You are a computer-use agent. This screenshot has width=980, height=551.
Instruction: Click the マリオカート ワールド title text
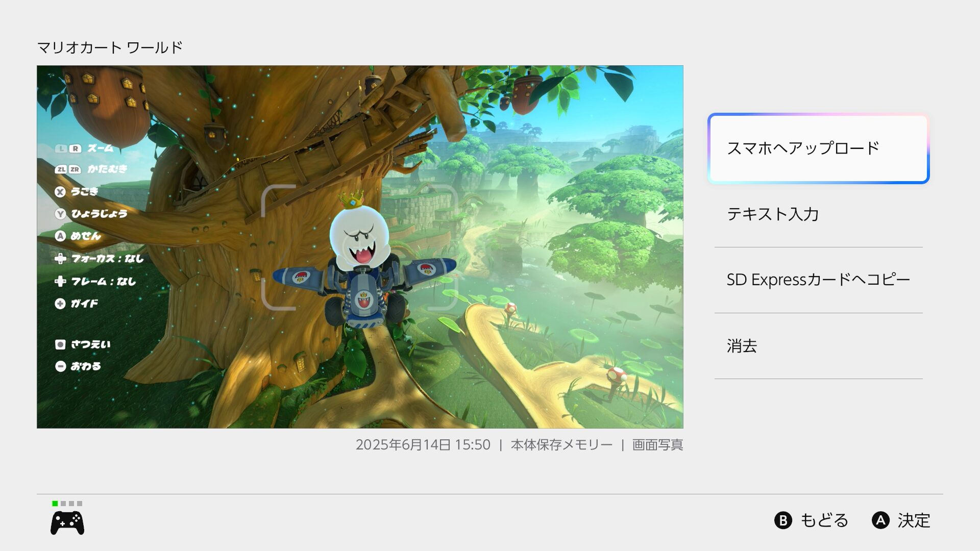[x=110, y=47]
